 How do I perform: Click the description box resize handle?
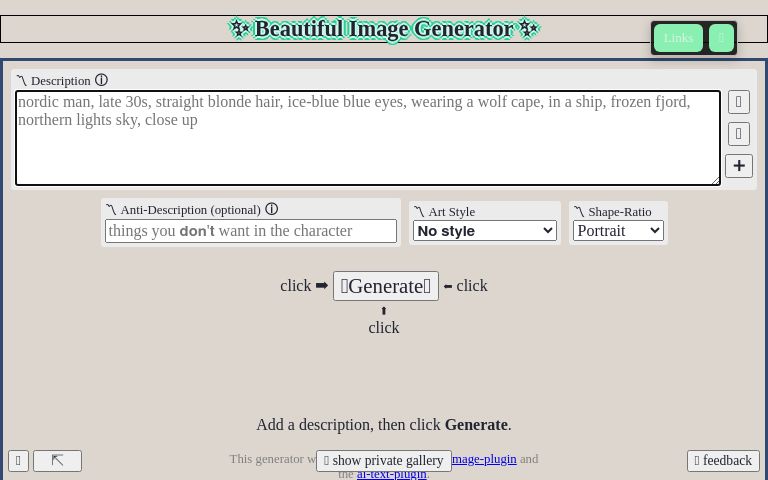[714, 179]
